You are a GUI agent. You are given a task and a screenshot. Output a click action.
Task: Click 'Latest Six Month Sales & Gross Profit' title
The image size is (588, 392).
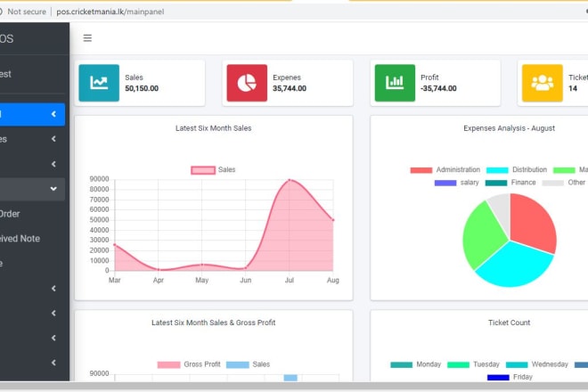(214, 323)
